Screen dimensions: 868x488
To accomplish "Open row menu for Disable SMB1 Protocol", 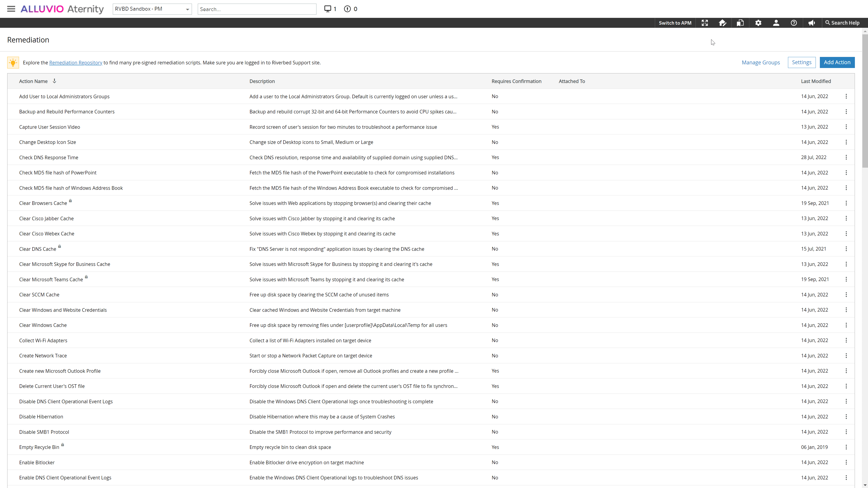I will tap(846, 432).
